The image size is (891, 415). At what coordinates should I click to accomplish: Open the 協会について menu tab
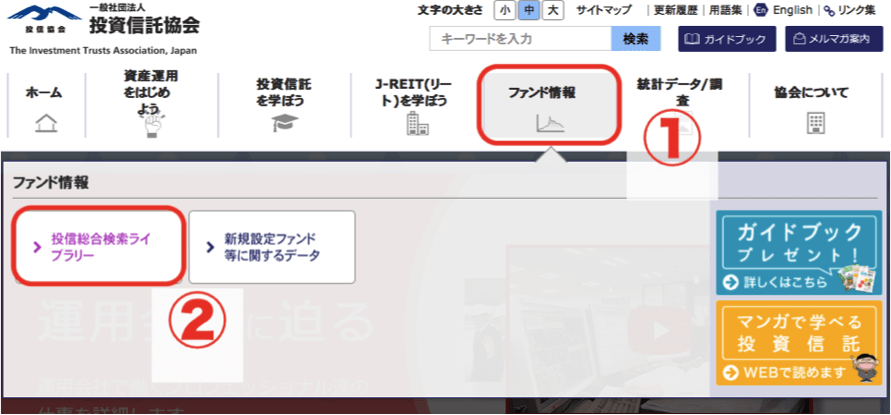811,93
